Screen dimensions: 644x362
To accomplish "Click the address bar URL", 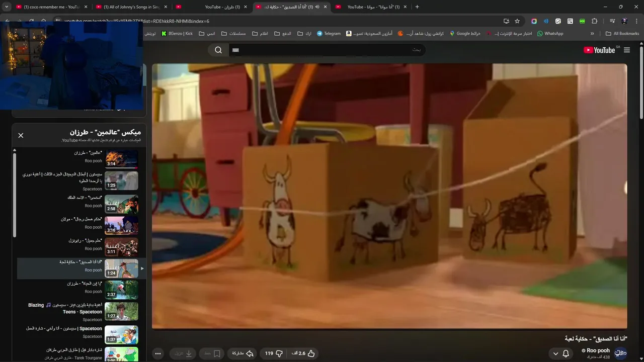I will (137, 21).
